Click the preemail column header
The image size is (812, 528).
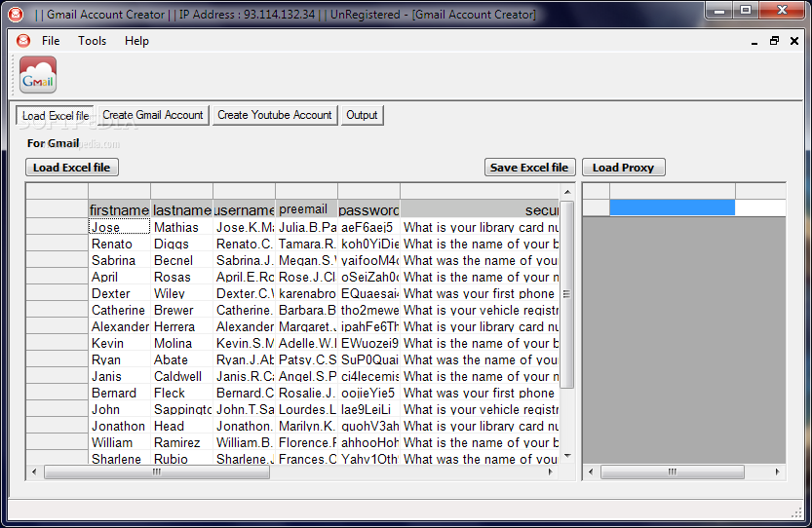pos(306,209)
